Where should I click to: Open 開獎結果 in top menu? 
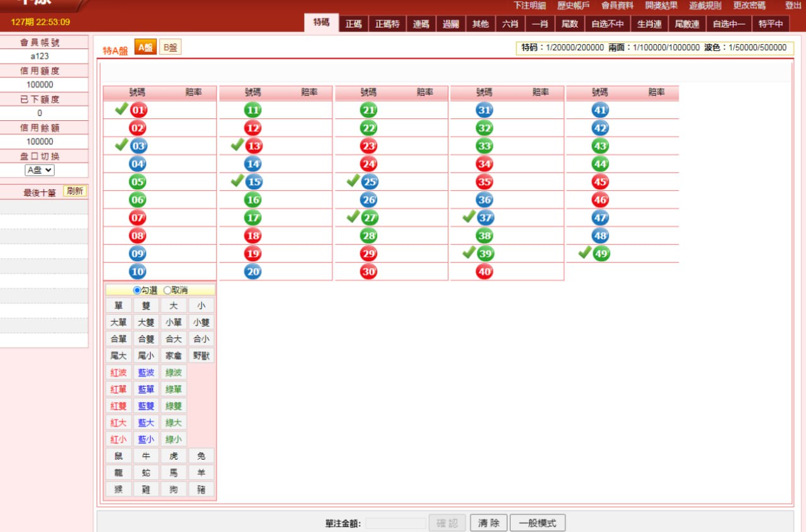click(661, 6)
